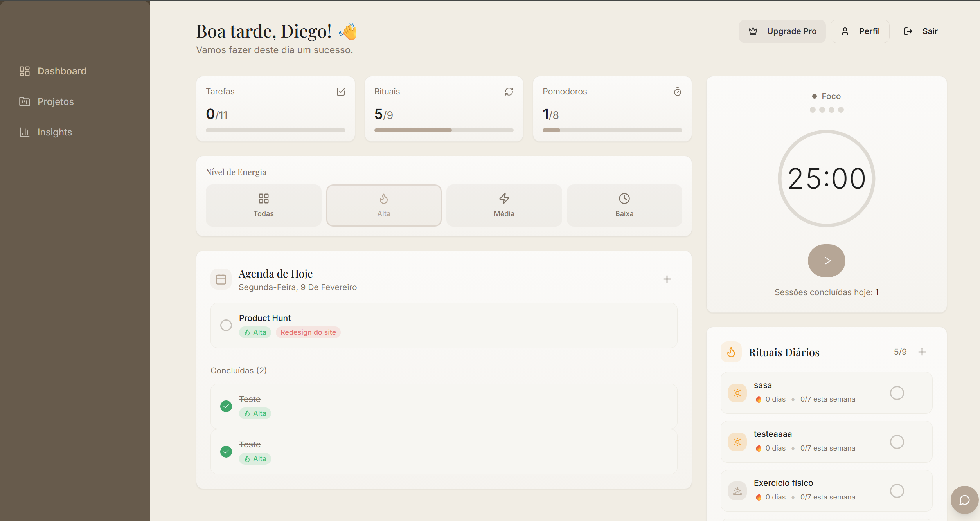Screen dimensions: 980x521
Task: Select the Baixa energy level filter
Action: [624, 205]
